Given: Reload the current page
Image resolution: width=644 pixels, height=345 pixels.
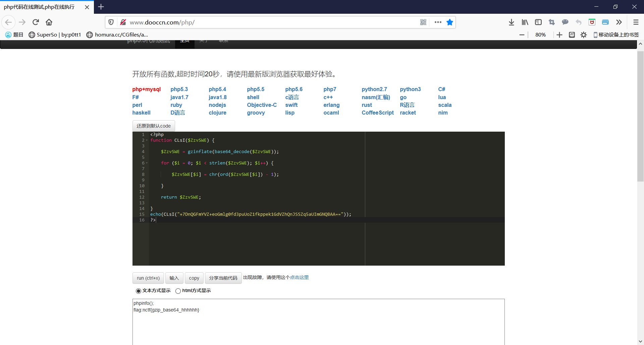Looking at the screenshot, I should pyautogui.click(x=36, y=22).
